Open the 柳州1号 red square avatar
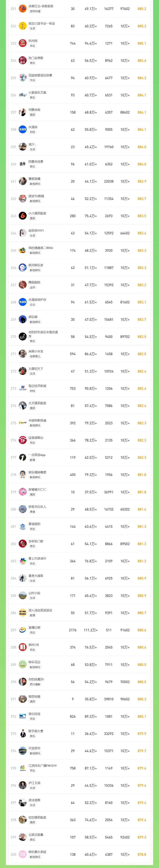This screenshot has height=868, width=159. click(23, 647)
